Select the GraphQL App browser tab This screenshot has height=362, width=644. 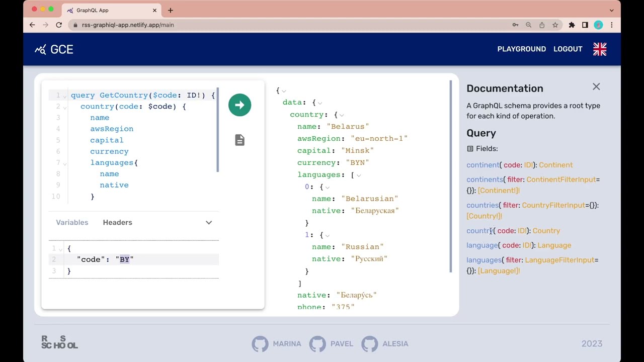coord(112,10)
